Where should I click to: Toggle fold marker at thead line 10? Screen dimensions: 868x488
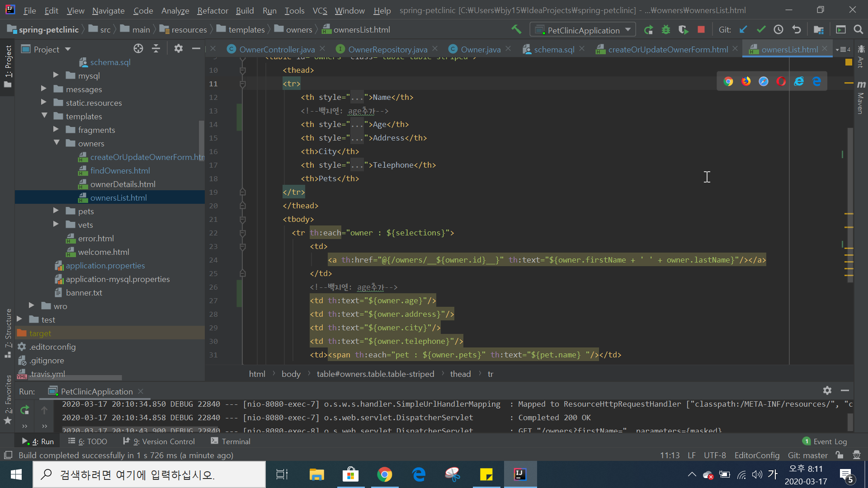tap(242, 70)
